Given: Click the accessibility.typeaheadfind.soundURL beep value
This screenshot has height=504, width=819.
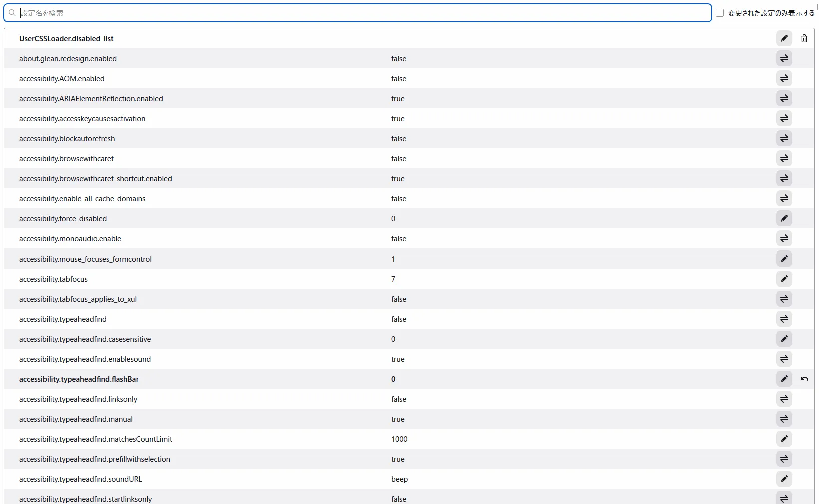Looking at the screenshot, I should point(399,479).
